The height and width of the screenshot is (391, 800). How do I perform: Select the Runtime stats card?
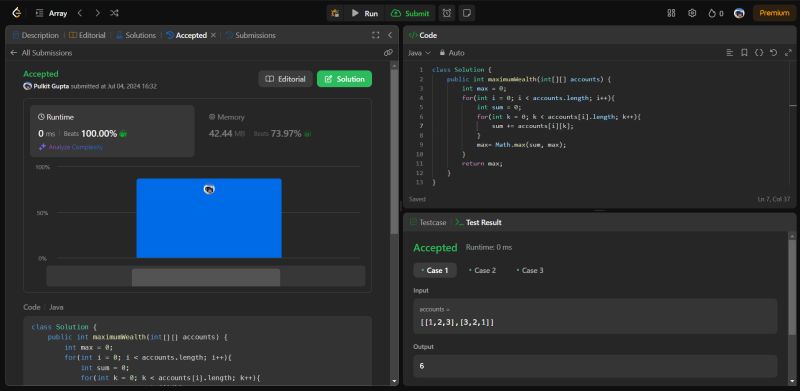pyautogui.click(x=112, y=131)
